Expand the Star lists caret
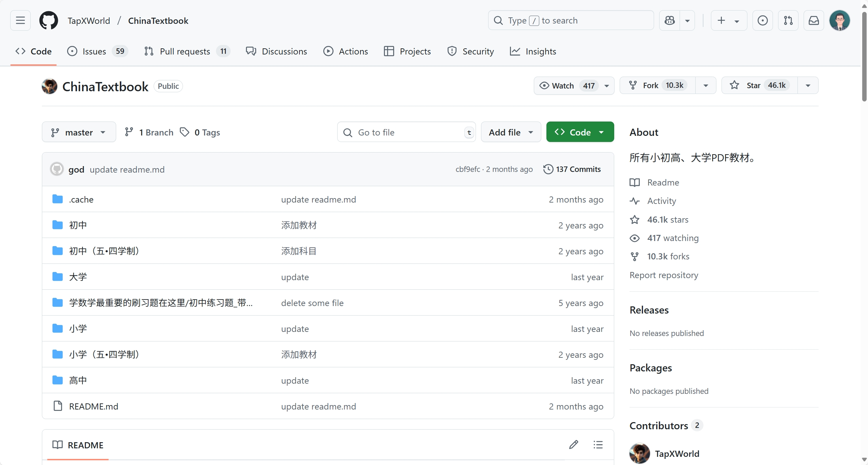Screen dimensions: 868x465 click(x=808, y=85)
